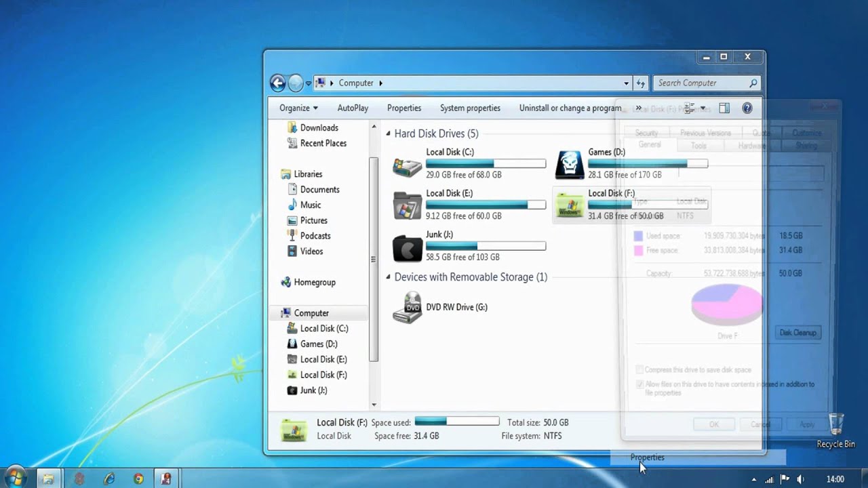Select the Local Disk (F:) drive icon in main pane
The height and width of the screenshot is (488, 868).
pyautogui.click(x=570, y=205)
